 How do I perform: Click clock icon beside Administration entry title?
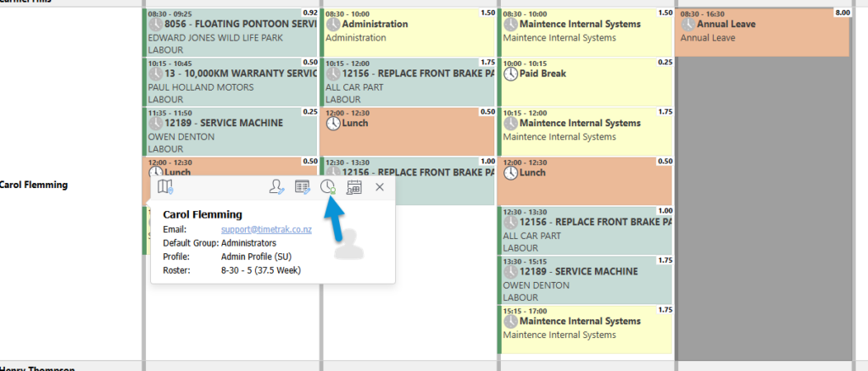(x=333, y=25)
